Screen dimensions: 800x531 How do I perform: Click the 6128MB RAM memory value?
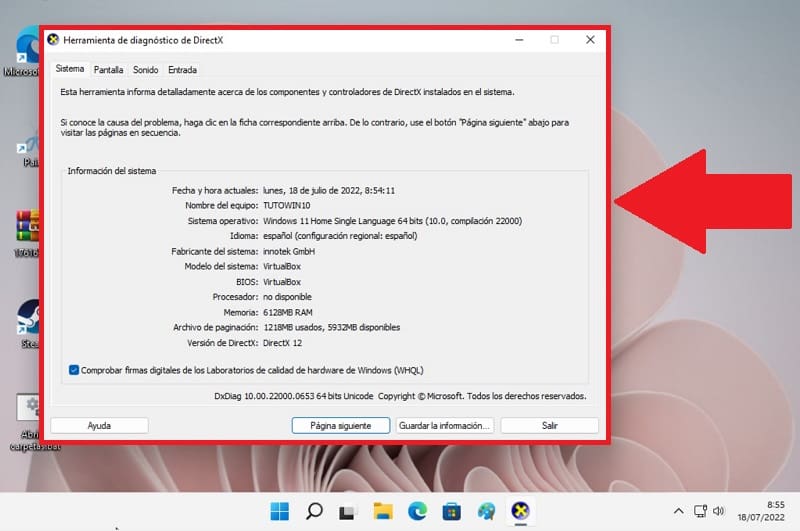(x=288, y=312)
